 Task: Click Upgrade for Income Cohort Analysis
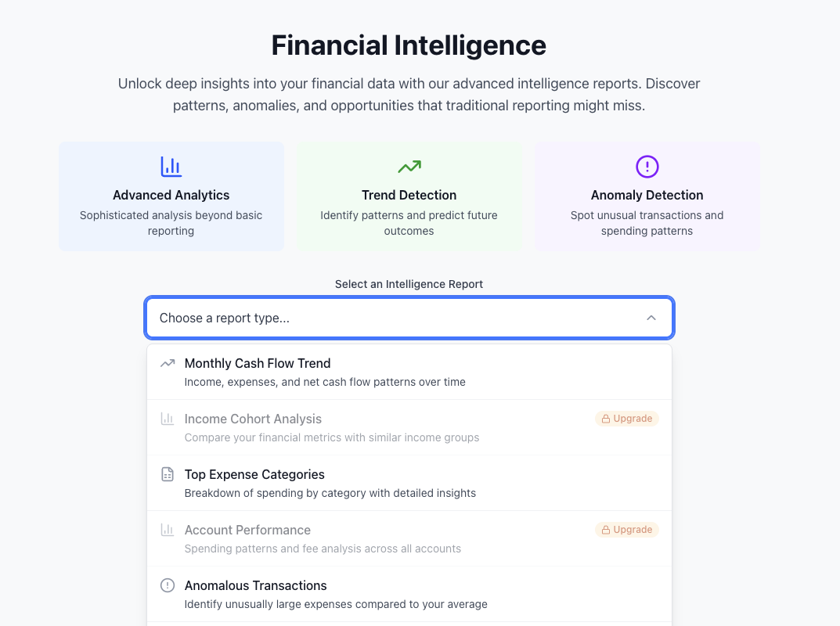pyautogui.click(x=626, y=419)
